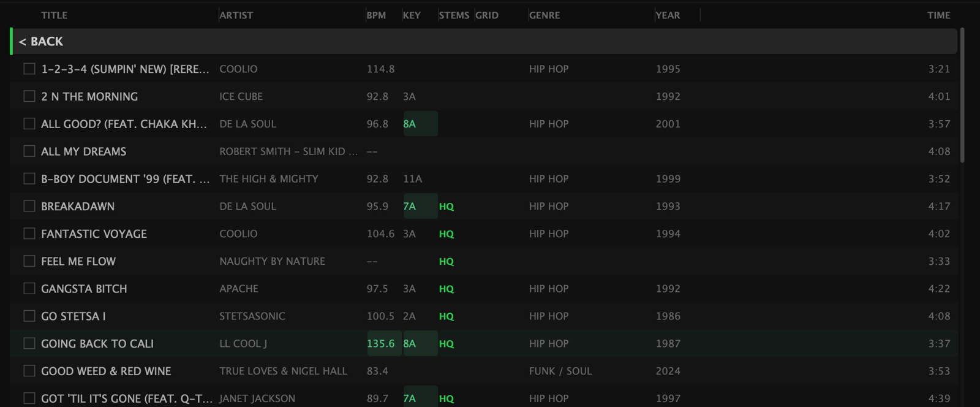Select the track title Breakadawn
The image size is (980, 407).
78,207
